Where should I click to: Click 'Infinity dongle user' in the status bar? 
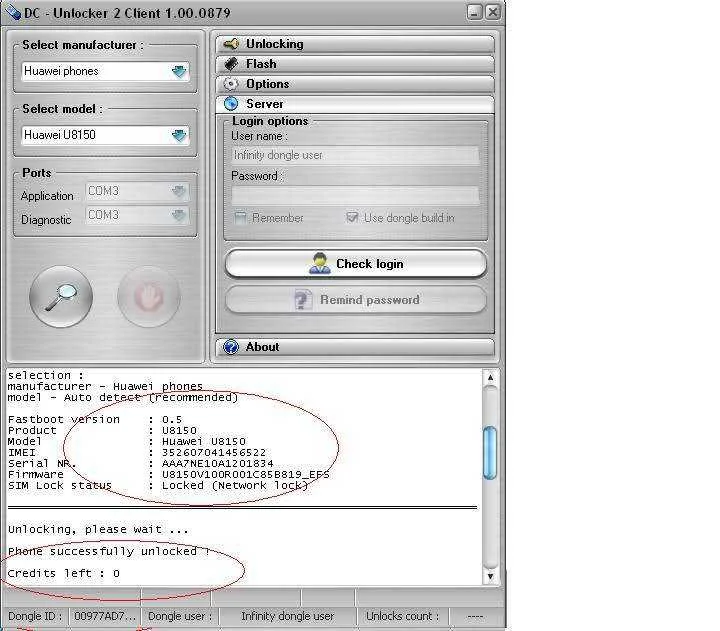coord(287,616)
